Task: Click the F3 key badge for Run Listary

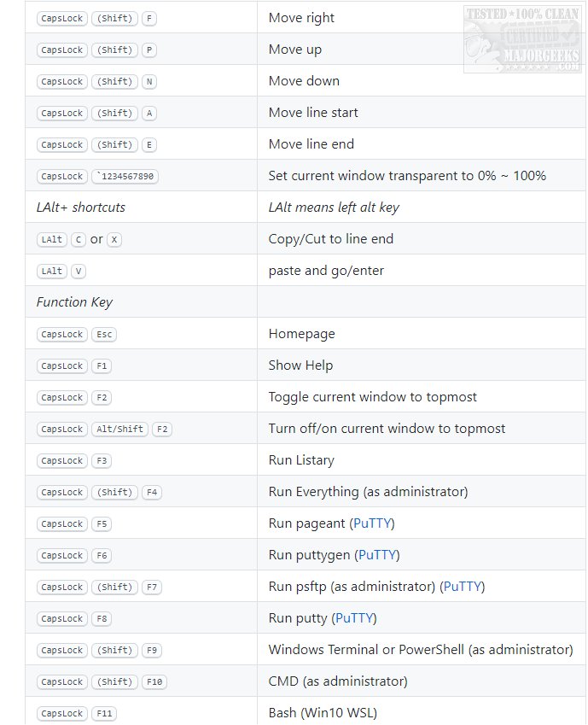Action: point(102,460)
